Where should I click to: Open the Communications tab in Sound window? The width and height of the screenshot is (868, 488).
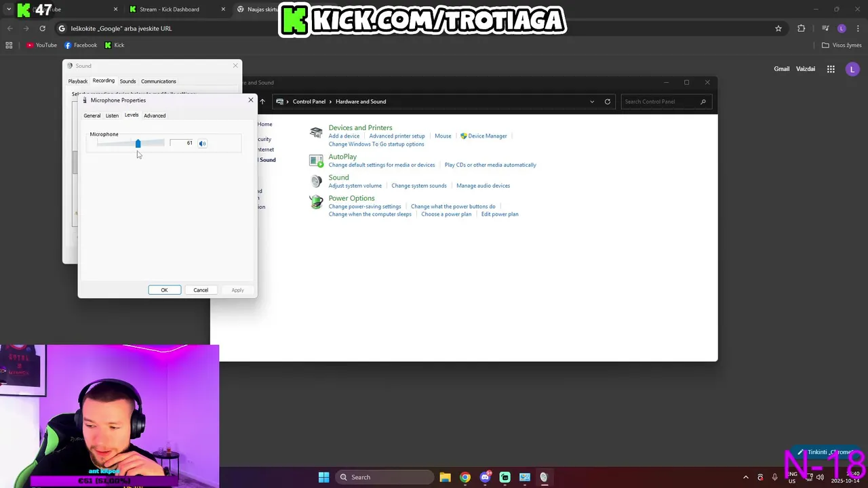pos(159,81)
